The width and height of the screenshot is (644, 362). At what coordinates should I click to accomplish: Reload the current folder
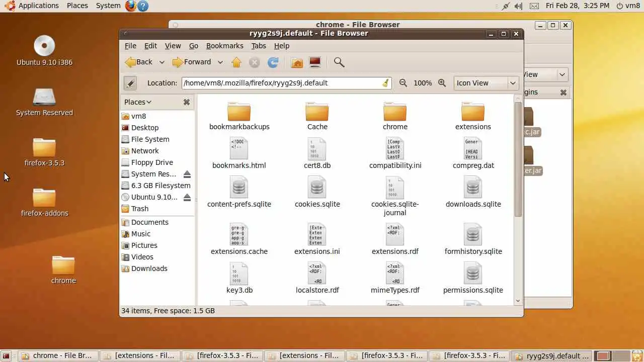click(273, 62)
